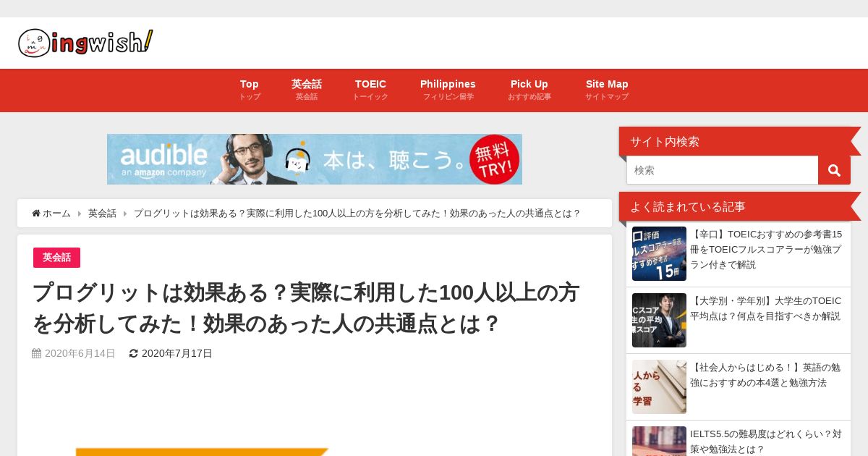This screenshot has width=868, height=456.
Task: Click the updated date 2020年7月17日
Action: pyautogui.click(x=177, y=353)
